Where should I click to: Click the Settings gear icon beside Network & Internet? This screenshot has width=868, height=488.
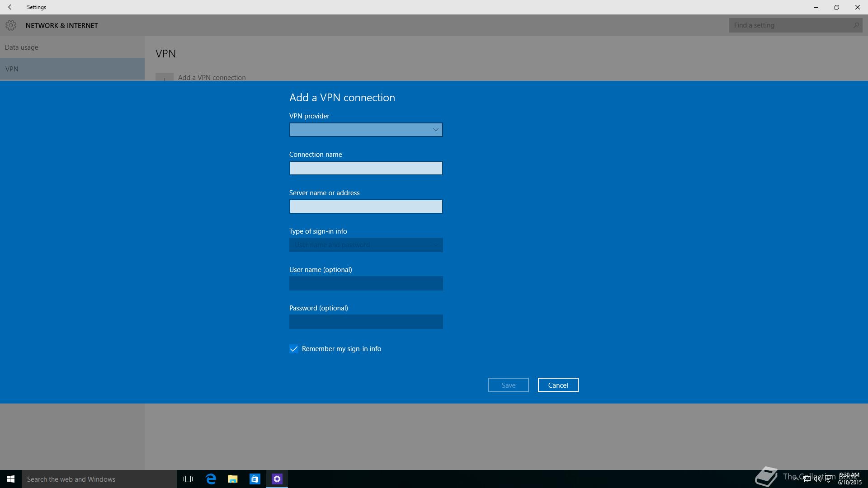(11, 25)
